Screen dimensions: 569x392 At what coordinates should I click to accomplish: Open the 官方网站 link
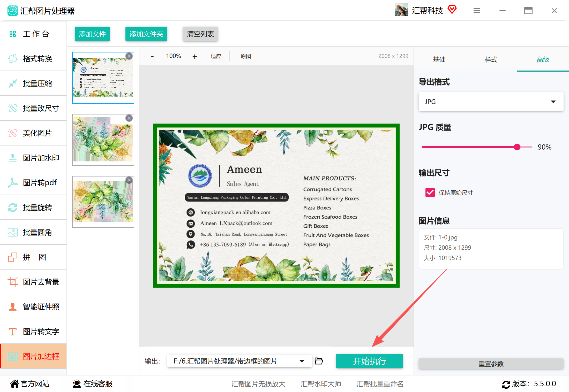click(30, 384)
